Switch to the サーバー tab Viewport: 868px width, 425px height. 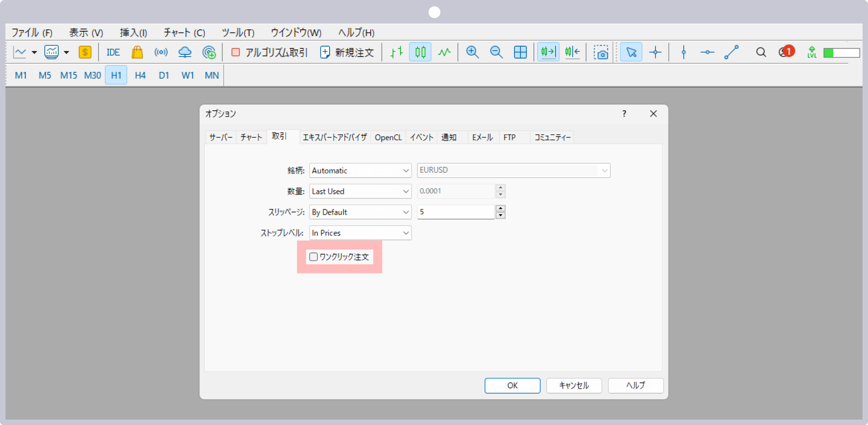click(221, 137)
